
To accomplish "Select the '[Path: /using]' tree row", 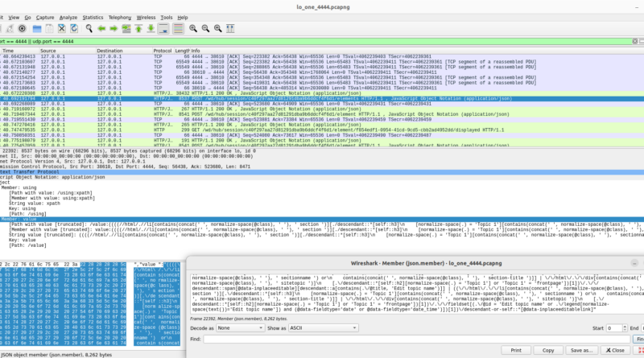I will 27,214.
